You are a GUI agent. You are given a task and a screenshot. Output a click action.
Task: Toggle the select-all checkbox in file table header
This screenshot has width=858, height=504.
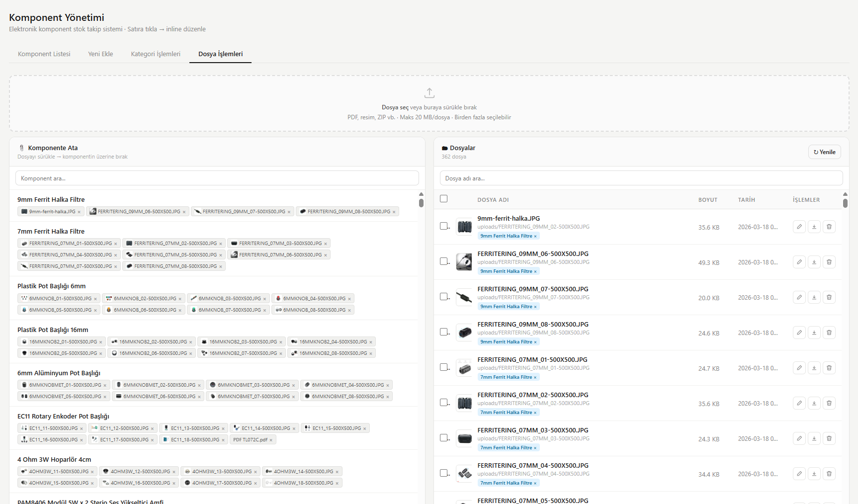[x=444, y=199]
